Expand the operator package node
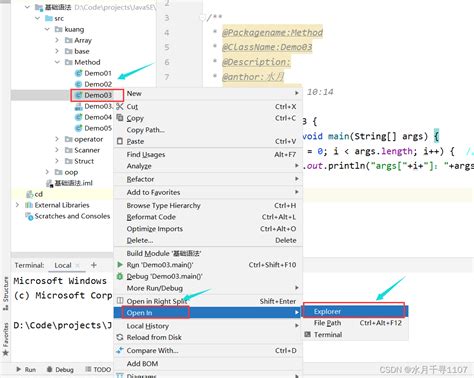Screen dimensions: 474x378 pyautogui.click(x=57, y=139)
